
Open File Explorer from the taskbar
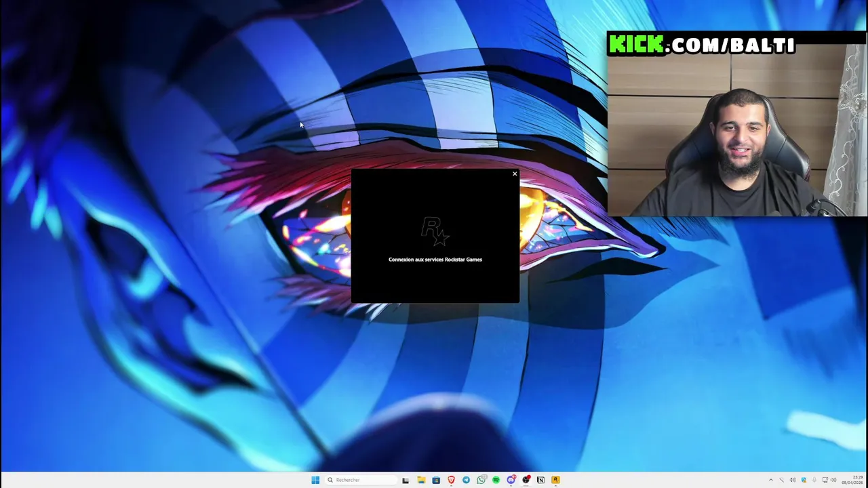tap(421, 480)
